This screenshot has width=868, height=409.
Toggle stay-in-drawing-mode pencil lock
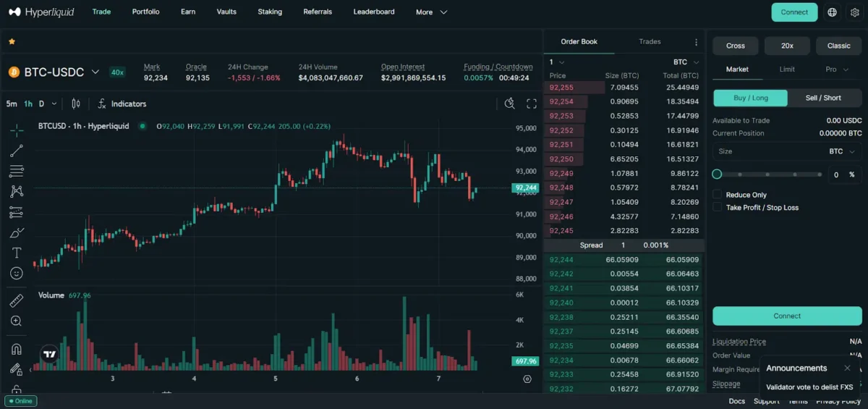pos(16,369)
